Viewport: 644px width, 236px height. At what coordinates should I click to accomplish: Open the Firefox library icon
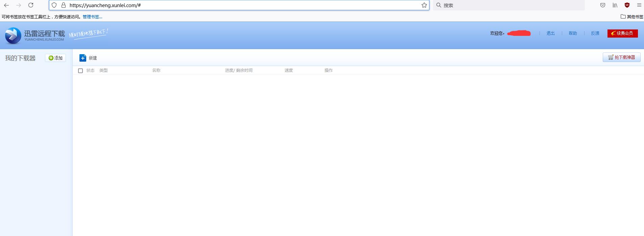point(615,5)
